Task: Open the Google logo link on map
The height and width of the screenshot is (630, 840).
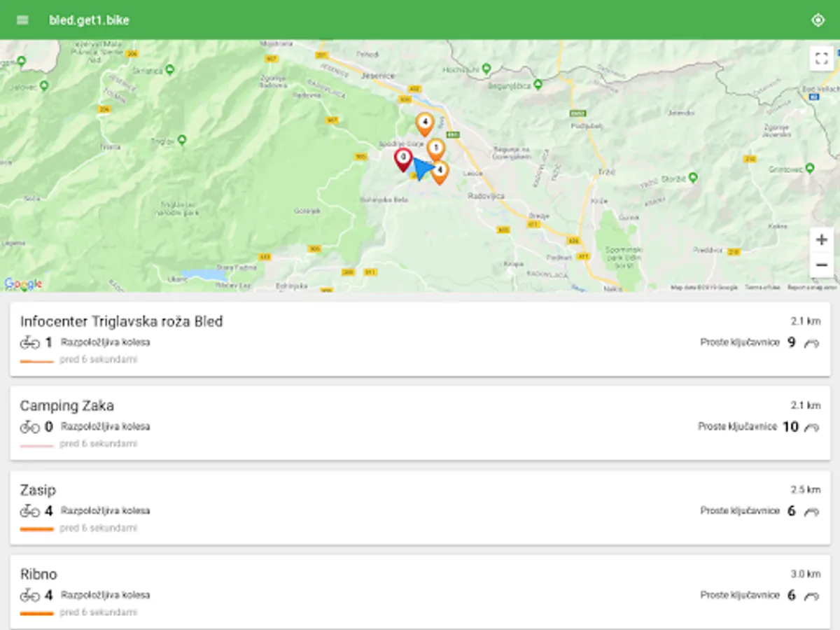Action: [23, 283]
